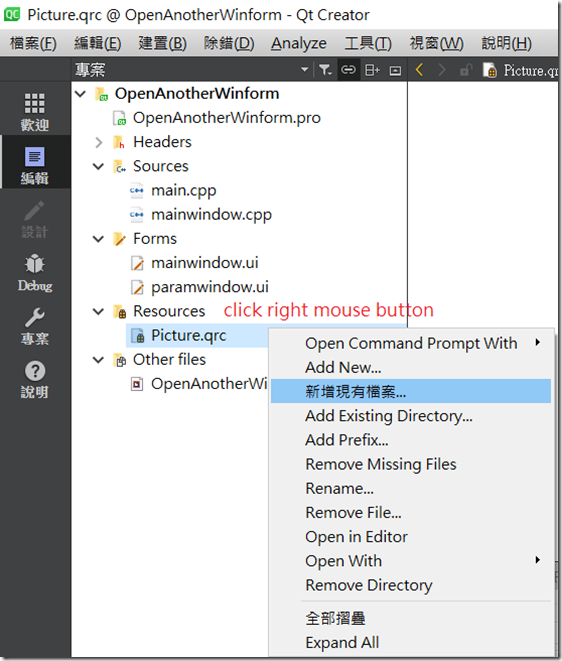Choose Rename... in context menu
The height and width of the screenshot is (661, 562).
(x=411, y=489)
